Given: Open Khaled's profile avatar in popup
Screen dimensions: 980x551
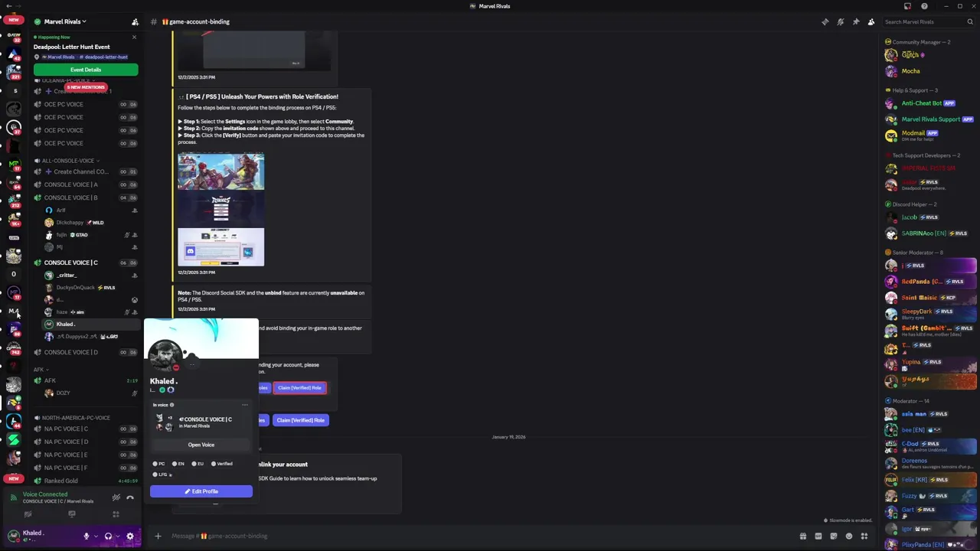Looking at the screenshot, I should pos(165,356).
